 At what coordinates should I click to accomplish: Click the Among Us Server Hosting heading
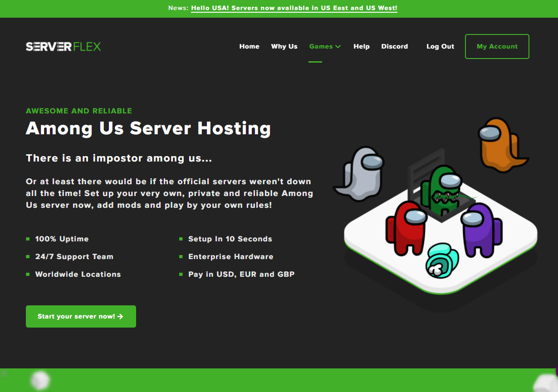[x=148, y=128]
